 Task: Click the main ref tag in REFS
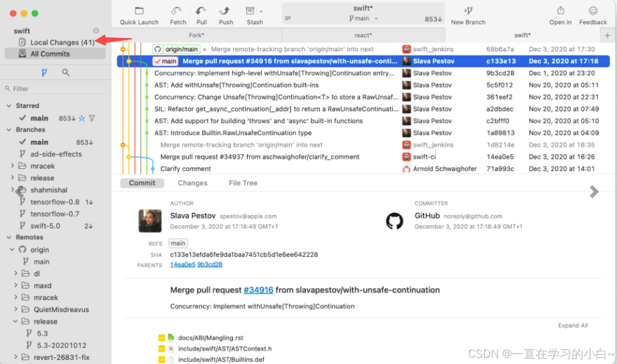pos(178,243)
